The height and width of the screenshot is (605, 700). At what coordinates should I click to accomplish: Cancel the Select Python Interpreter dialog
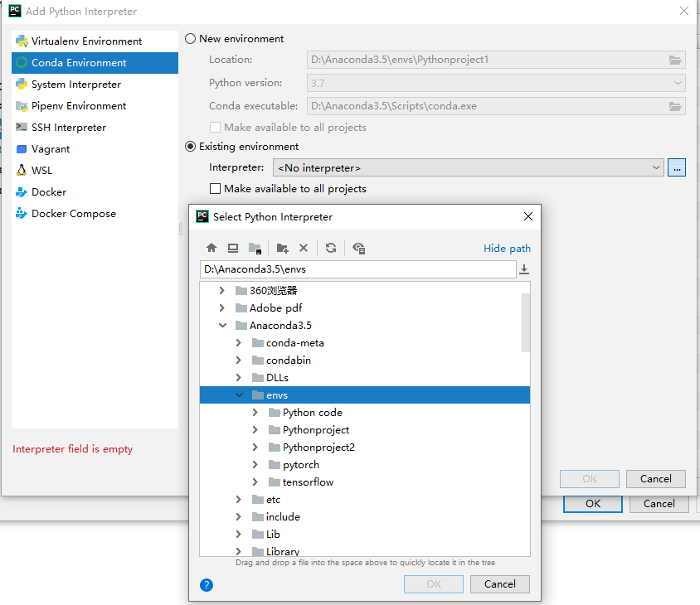pyautogui.click(x=500, y=584)
